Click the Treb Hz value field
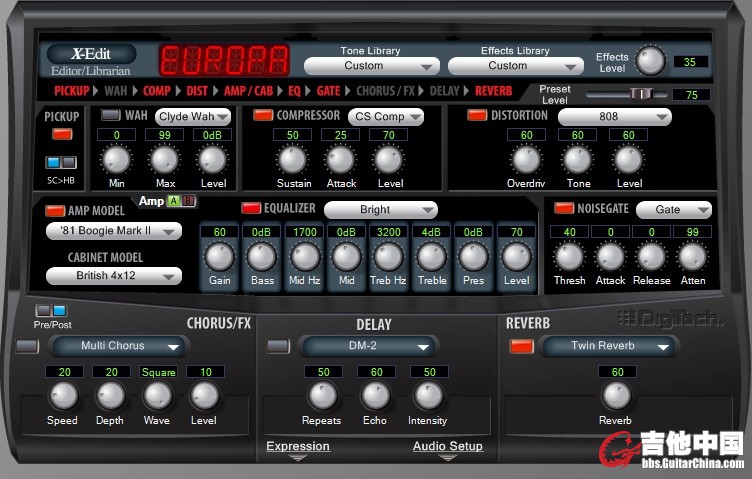Viewport: 752px width, 479px height. click(x=388, y=232)
